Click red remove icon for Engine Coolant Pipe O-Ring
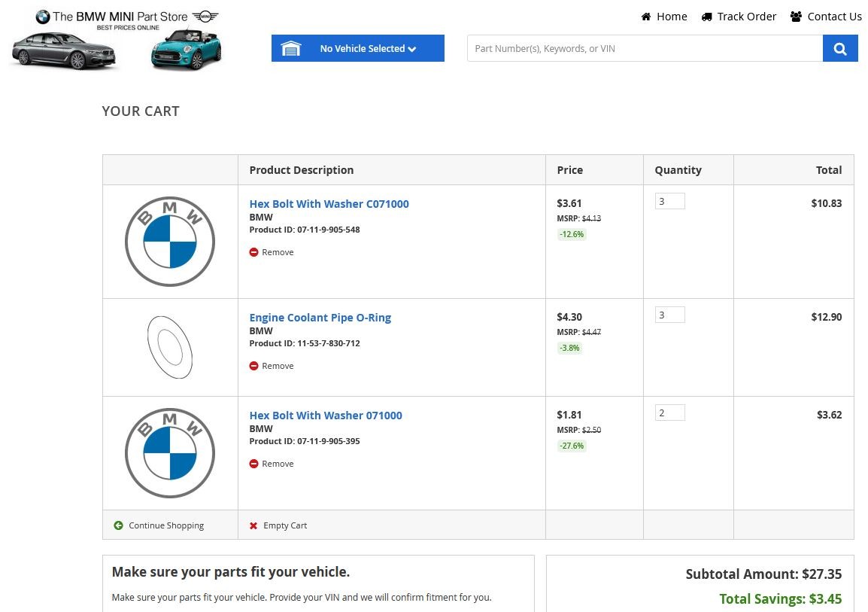The height and width of the screenshot is (612, 868). 253,366
